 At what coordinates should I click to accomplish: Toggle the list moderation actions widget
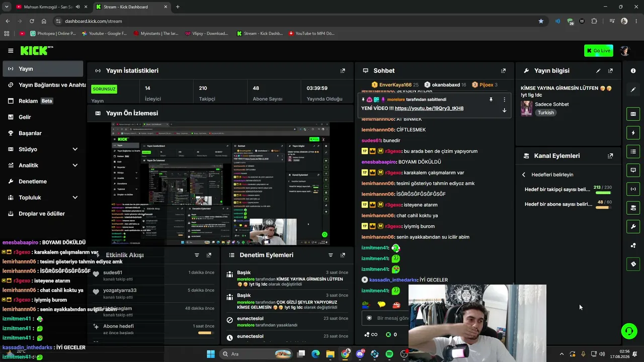point(633,151)
